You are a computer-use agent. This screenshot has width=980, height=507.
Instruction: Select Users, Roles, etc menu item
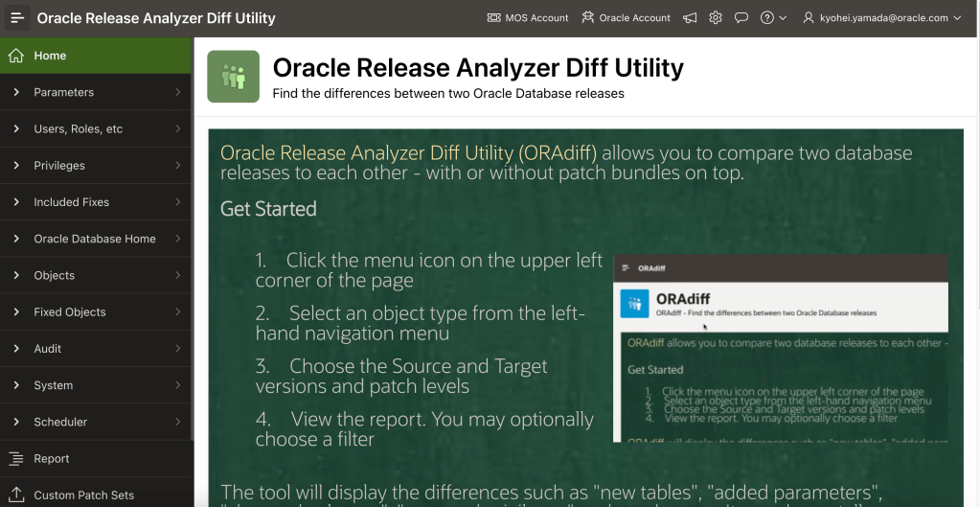click(79, 129)
